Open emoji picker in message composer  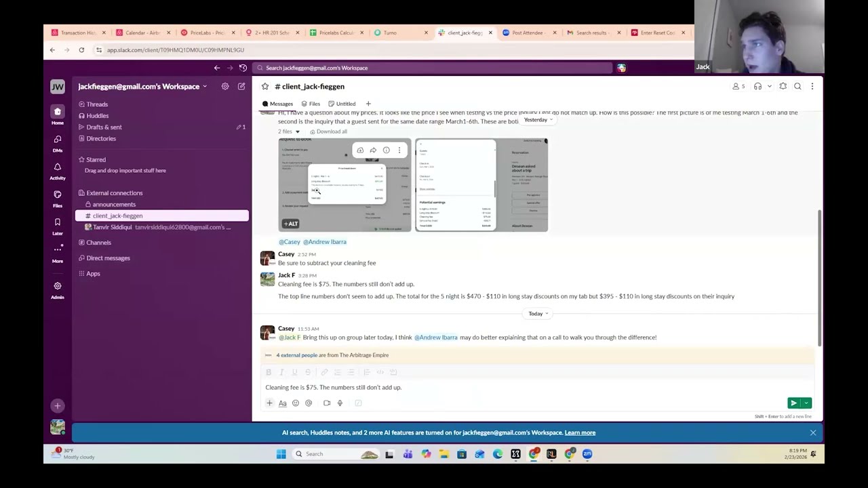[296, 403]
